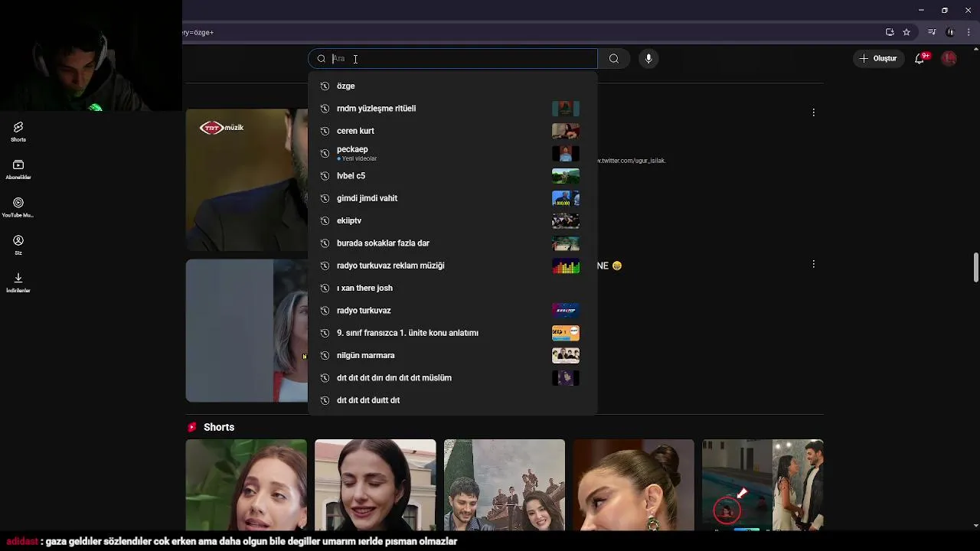Click the Oluştur create button

click(x=877, y=58)
